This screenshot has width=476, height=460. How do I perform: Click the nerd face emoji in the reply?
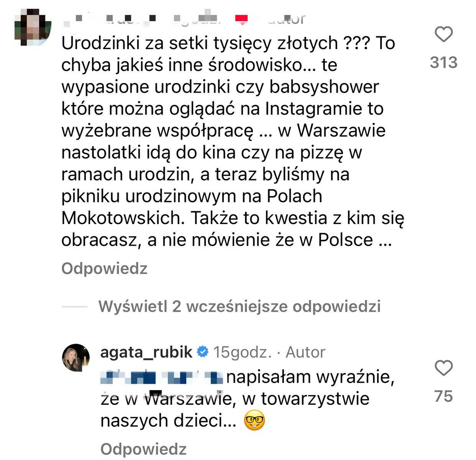pos(254,421)
